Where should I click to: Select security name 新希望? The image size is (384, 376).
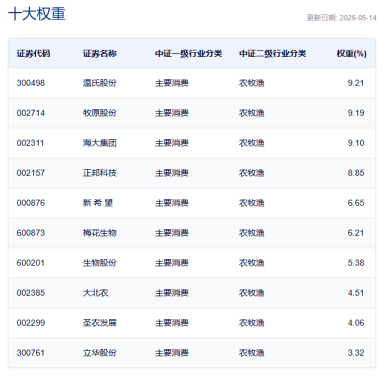pyautogui.click(x=98, y=203)
